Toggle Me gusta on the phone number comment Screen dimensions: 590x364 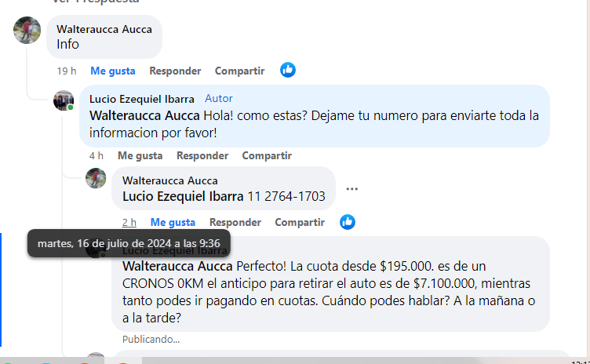point(173,222)
